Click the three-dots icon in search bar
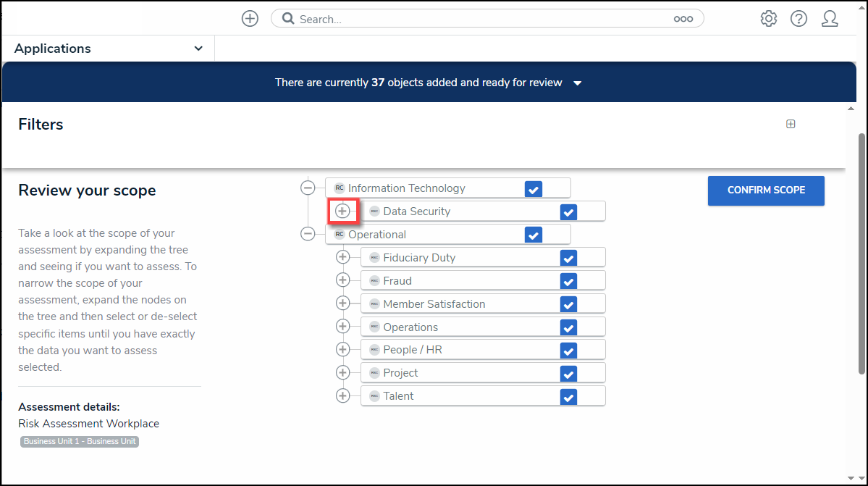Viewport: 868px width, 486px height. 683,20
